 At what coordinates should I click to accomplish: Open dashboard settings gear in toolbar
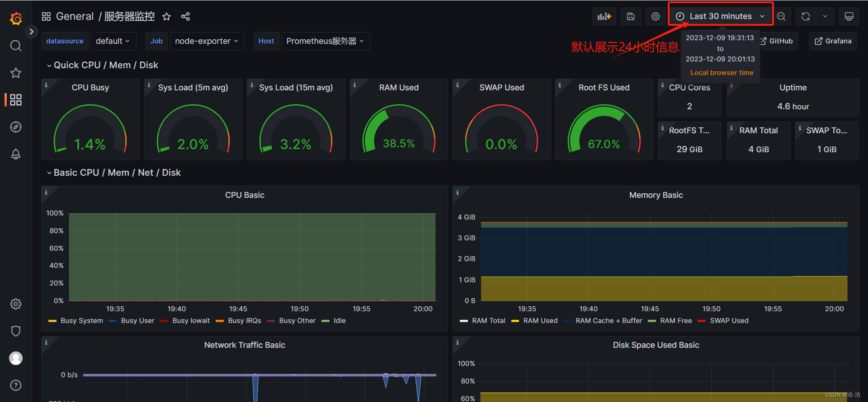656,17
